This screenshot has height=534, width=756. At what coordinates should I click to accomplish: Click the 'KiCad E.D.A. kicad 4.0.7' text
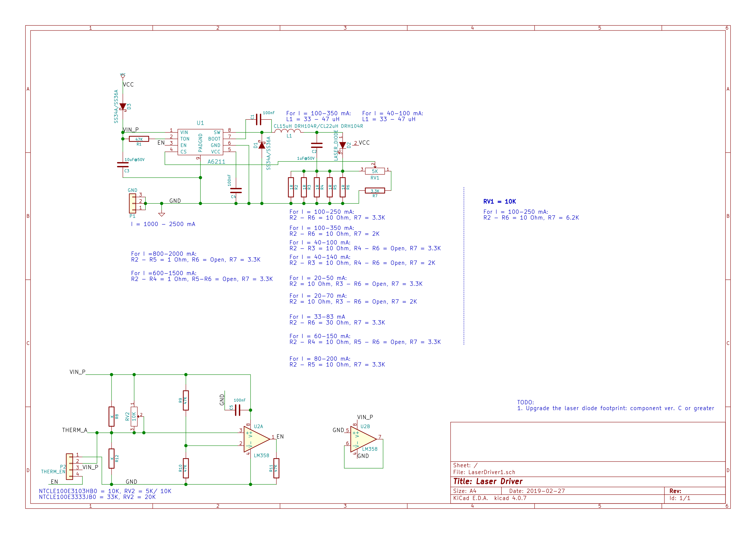click(x=490, y=498)
